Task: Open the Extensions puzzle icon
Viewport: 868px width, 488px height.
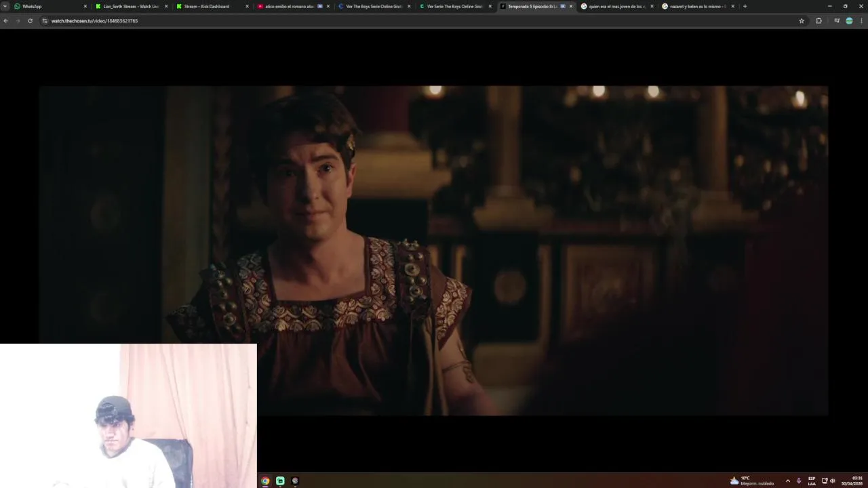Action: 818,21
